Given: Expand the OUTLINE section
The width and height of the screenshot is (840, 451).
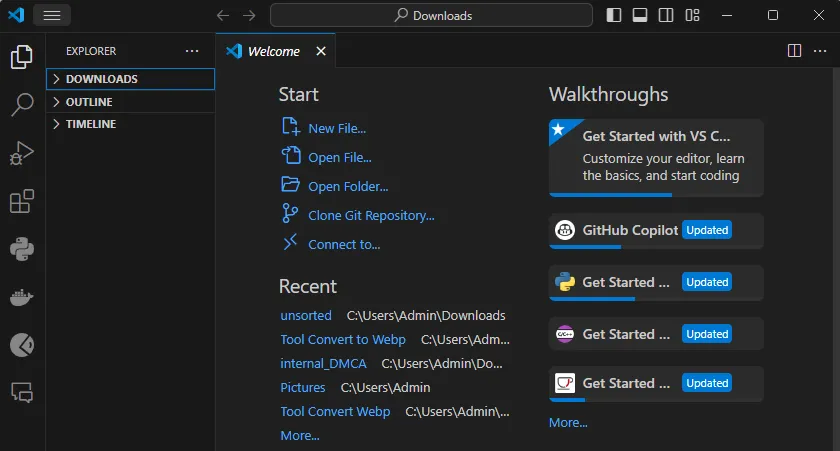Looking at the screenshot, I should coord(130,102).
